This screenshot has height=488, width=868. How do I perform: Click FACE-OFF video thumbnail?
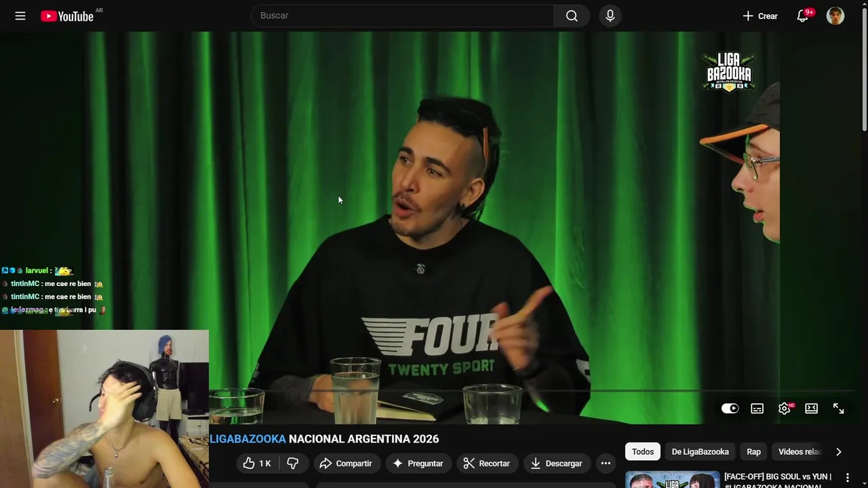pos(673,480)
